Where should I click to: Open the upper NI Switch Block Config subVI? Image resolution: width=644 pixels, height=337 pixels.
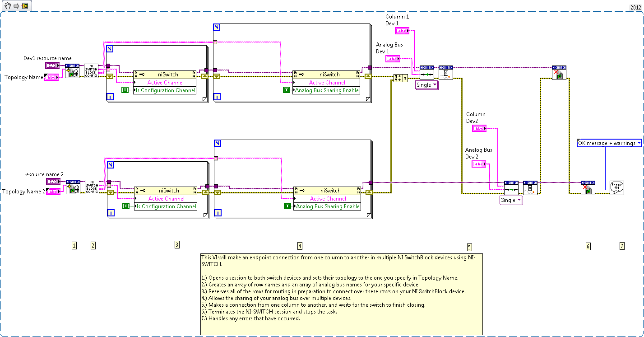(x=91, y=71)
